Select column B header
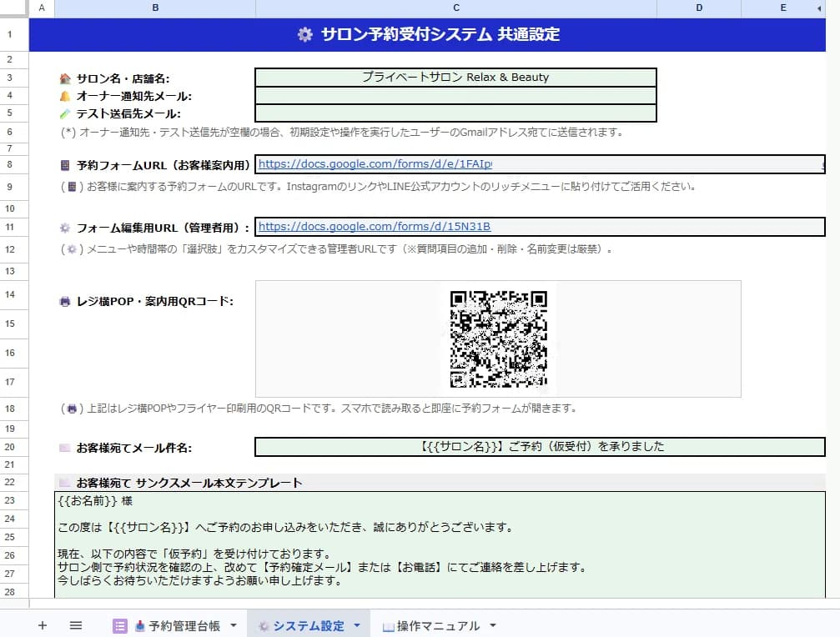 click(155, 8)
